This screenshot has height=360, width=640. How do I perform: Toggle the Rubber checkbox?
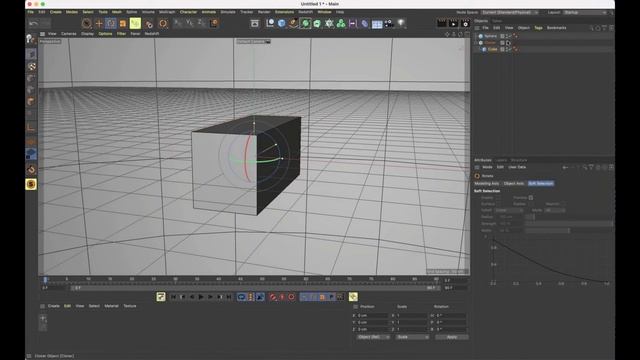[531, 204]
